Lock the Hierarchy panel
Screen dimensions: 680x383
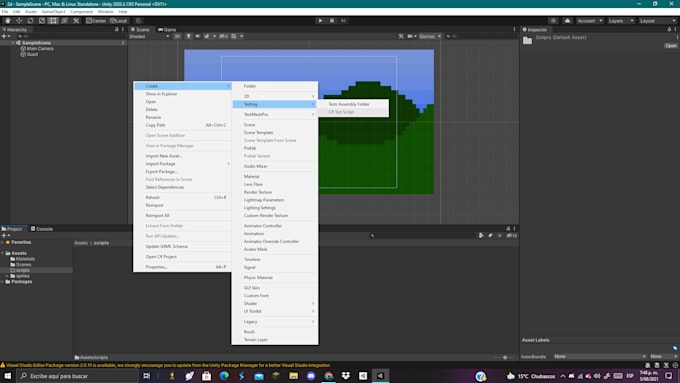tap(116, 29)
